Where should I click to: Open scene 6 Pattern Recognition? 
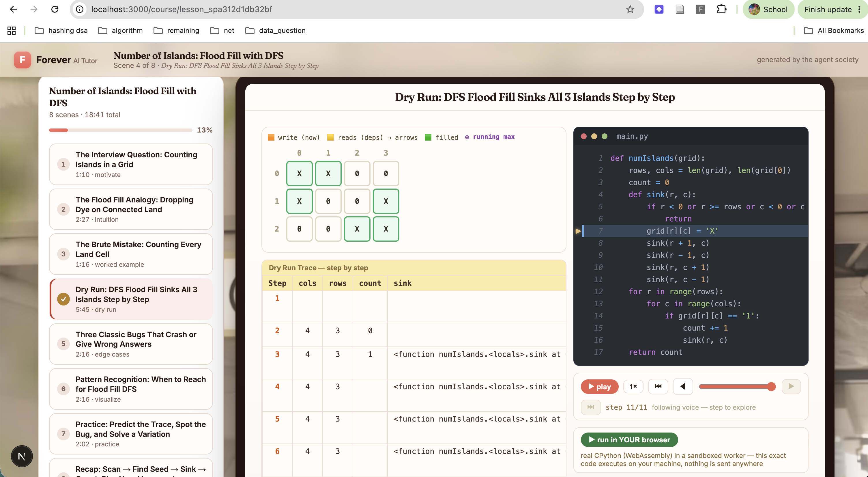pos(131,389)
